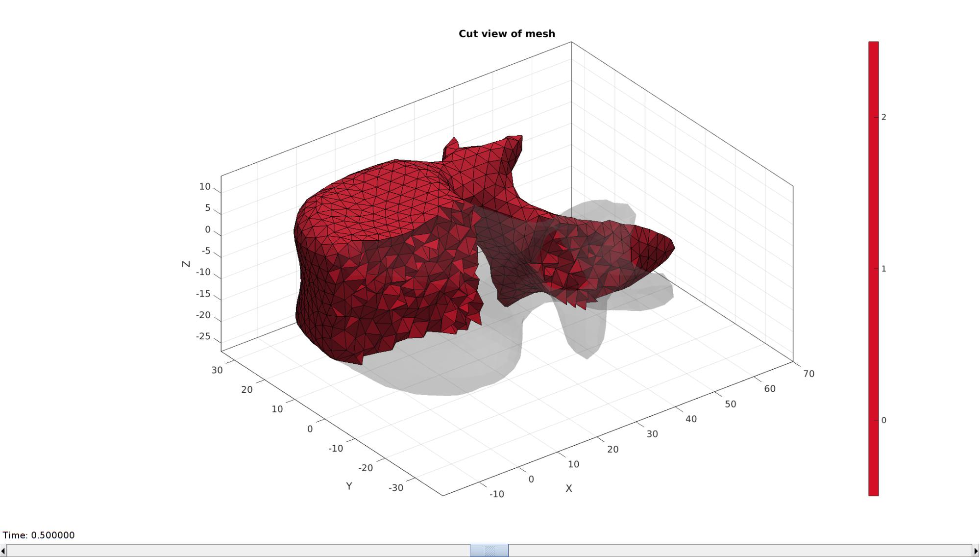Click the colorbar tick label 1
Screen dimensions: 980x557
(884, 269)
